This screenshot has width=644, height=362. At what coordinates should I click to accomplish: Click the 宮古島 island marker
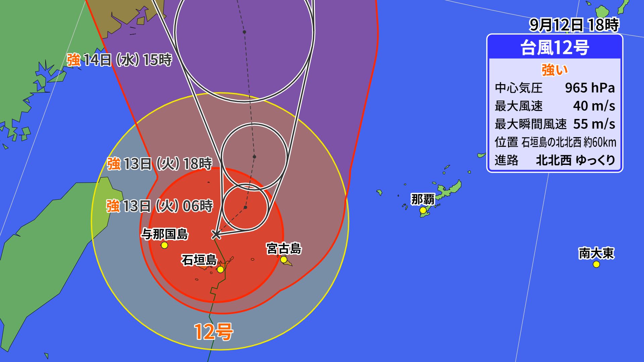point(284,260)
